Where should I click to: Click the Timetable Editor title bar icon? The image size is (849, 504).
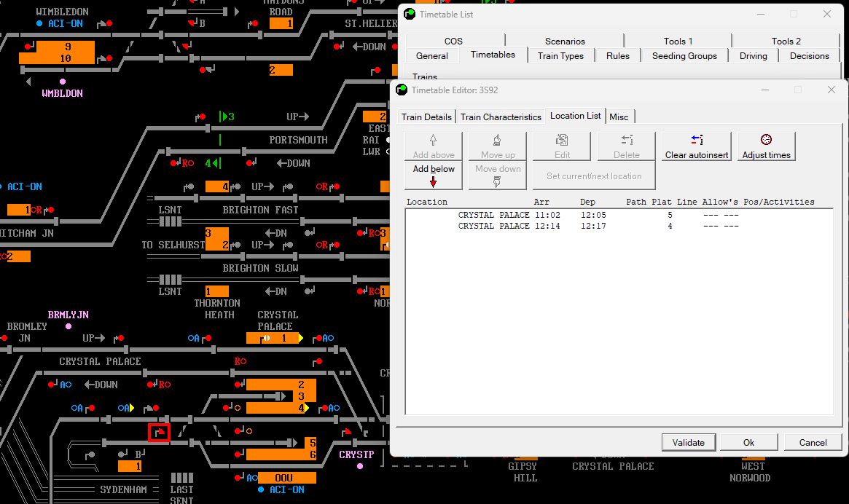point(402,90)
